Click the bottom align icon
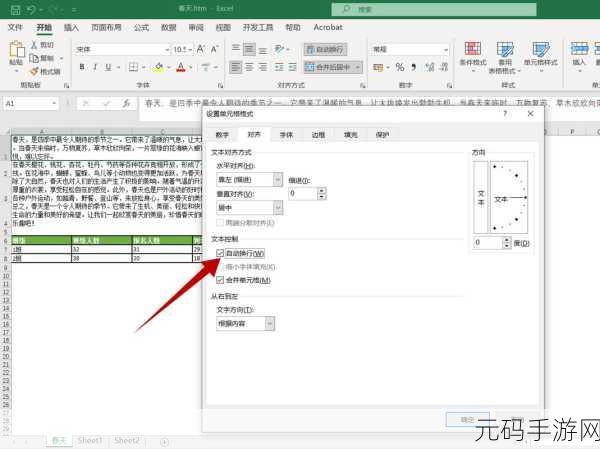 pos(262,49)
